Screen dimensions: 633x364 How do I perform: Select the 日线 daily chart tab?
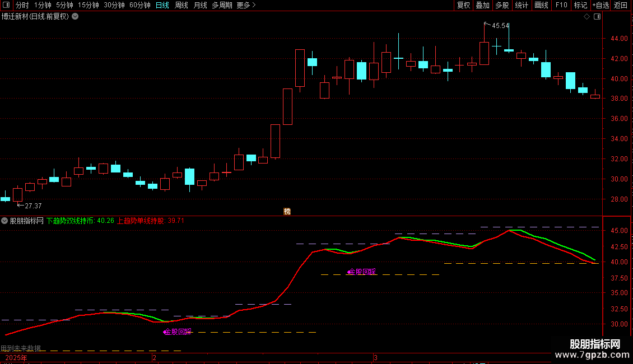[x=162, y=5]
